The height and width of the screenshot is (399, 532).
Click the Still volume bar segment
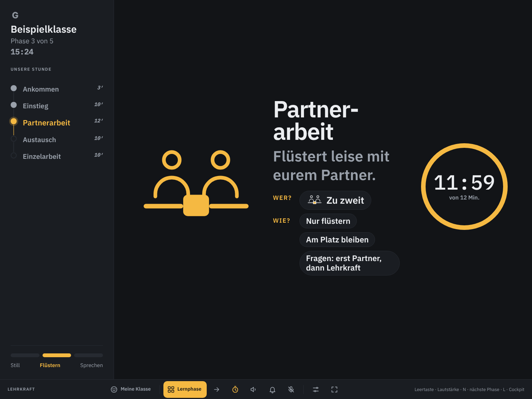click(x=25, y=355)
